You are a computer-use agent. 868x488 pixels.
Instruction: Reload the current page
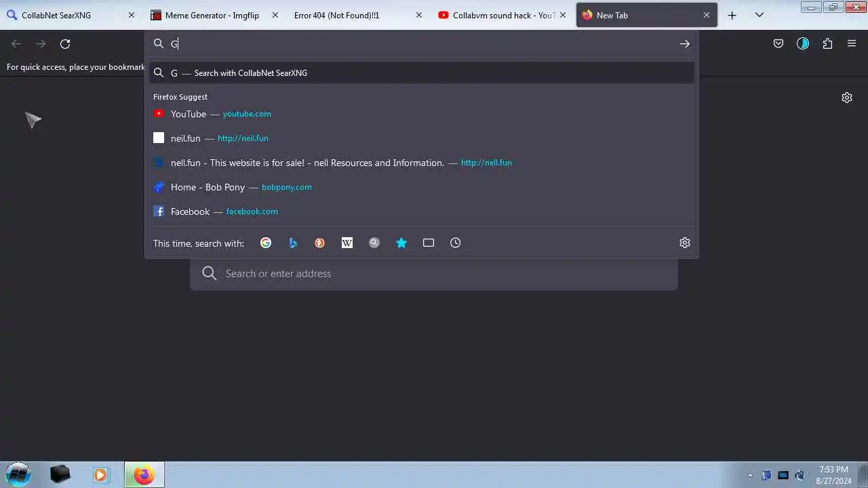[65, 44]
